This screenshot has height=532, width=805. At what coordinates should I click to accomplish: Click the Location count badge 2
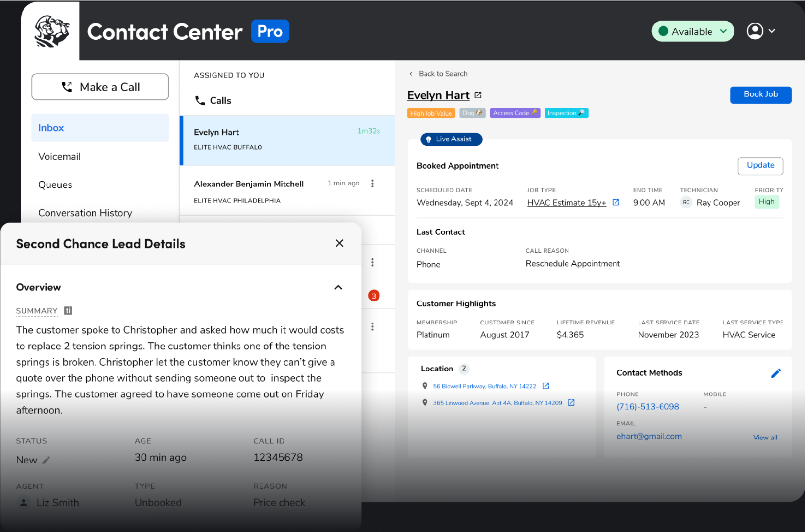tap(464, 369)
